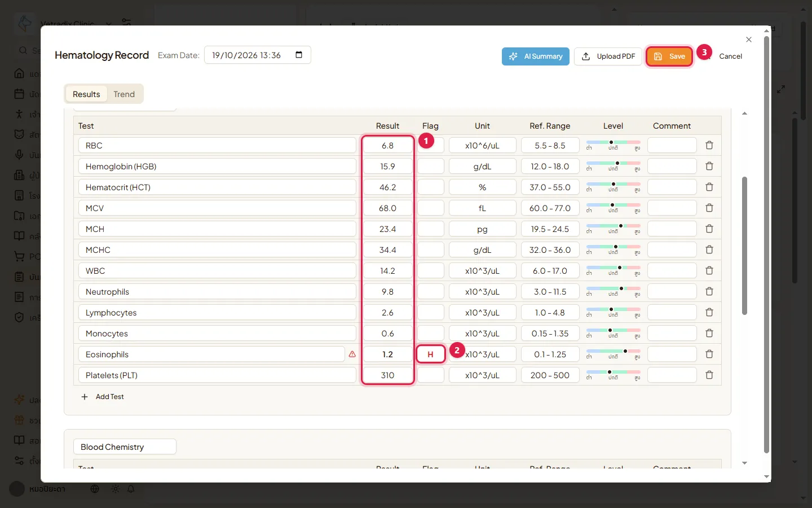Open the notifications bell icon
The image size is (812, 508).
(x=131, y=489)
